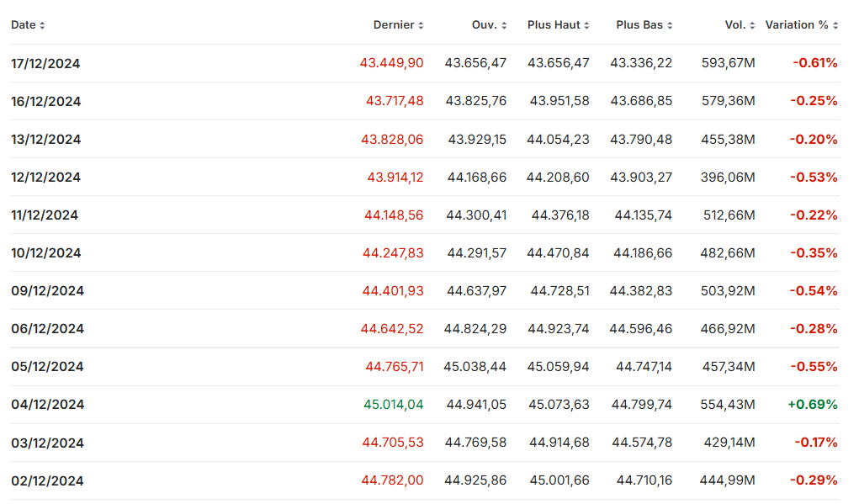Image resolution: width=859 pixels, height=504 pixels.
Task: Select volume value 396,06M
Action: click(x=728, y=177)
